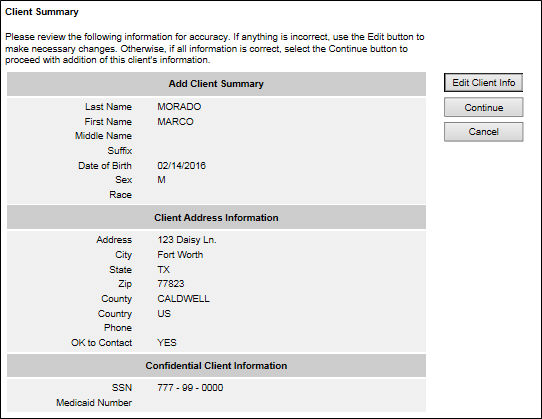Viewport: 542px width, 419px height.
Task: Click the Sex value M
Action: 161,180
